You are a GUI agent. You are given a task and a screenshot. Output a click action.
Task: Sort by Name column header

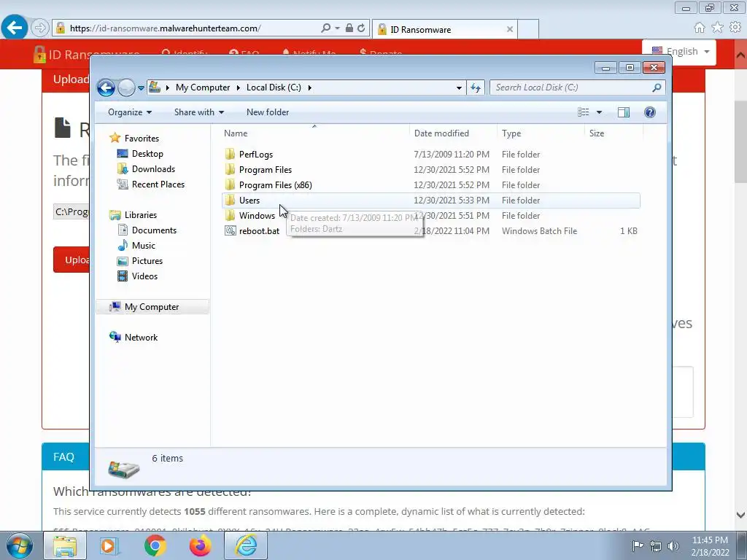[314, 133]
